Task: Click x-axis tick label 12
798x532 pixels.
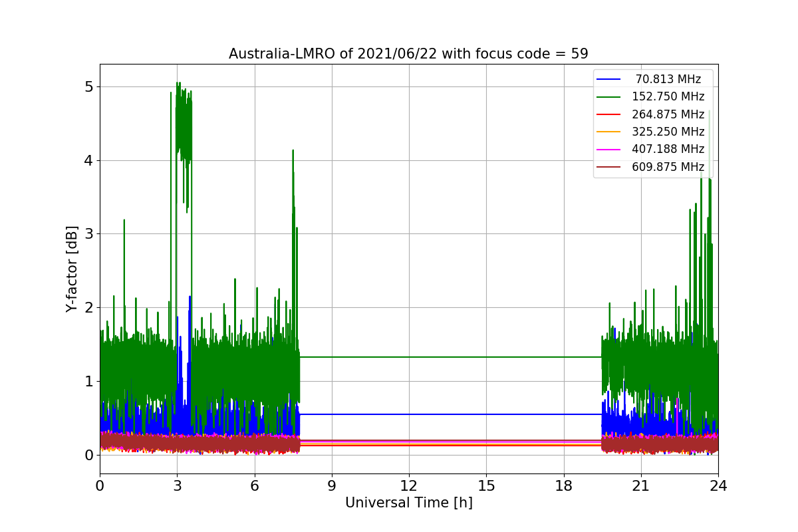Action: (409, 486)
